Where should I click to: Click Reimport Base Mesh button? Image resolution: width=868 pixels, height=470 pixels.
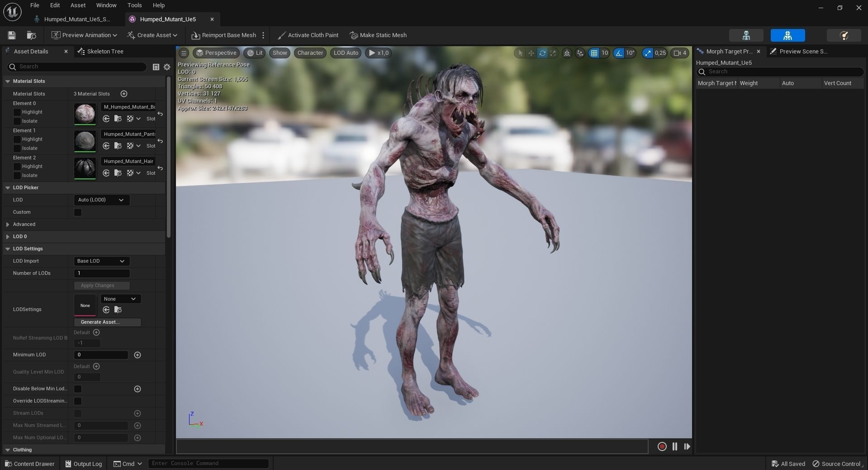(x=224, y=35)
